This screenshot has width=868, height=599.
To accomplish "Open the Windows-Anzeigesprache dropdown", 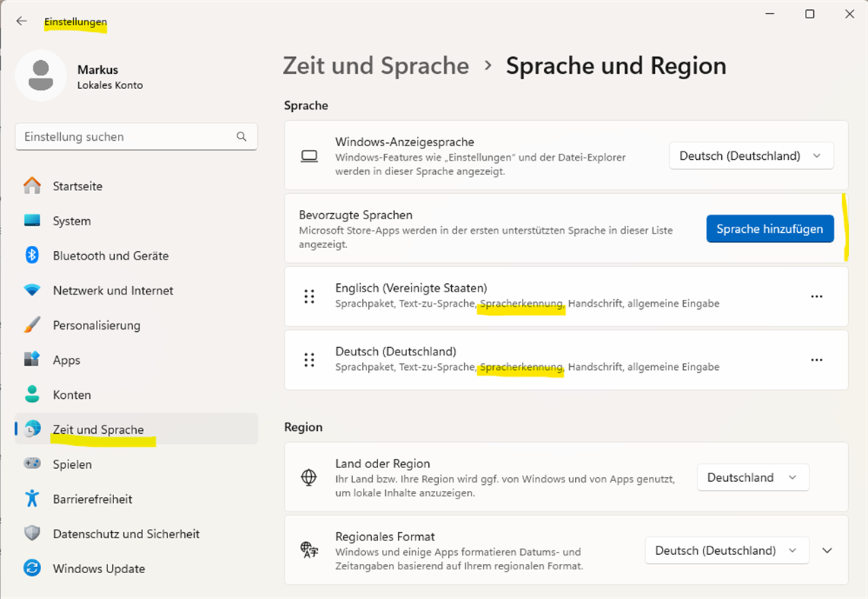I will tap(751, 156).
